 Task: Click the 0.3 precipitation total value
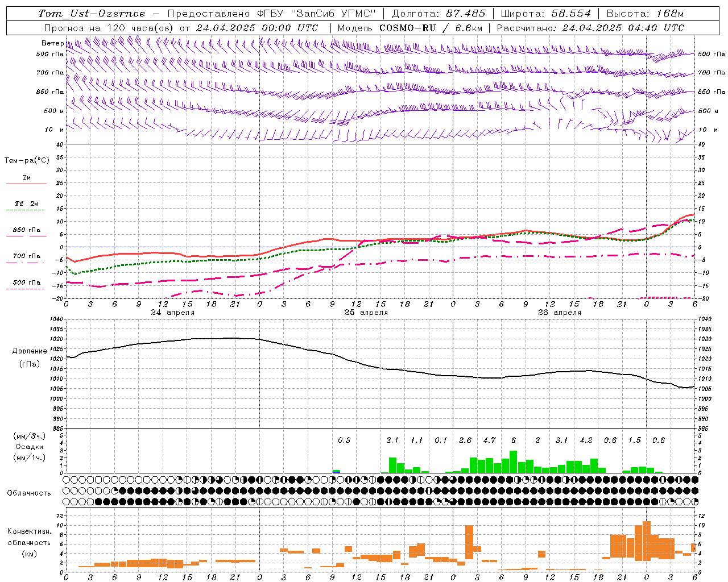(x=344, y=440)
